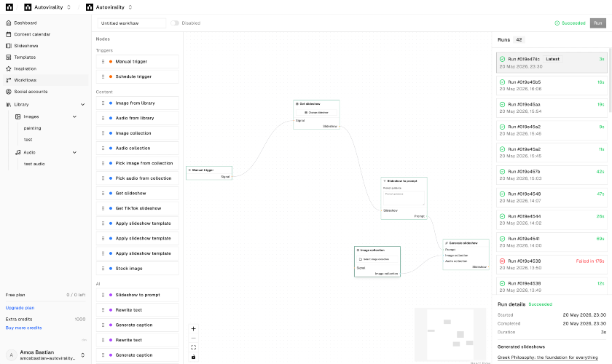This screenshot has width=612, height=364.
Task: Click the Social accounts icon
Action: click(x=9, y=92)
